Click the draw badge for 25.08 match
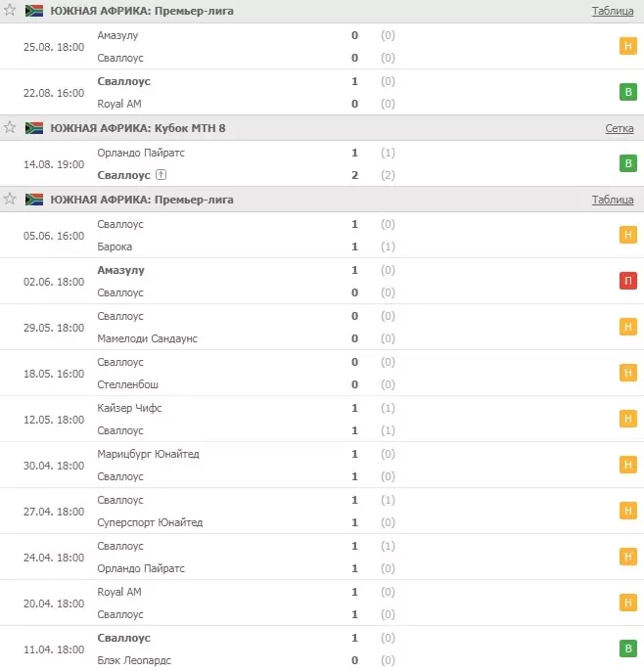 [627, 46]
